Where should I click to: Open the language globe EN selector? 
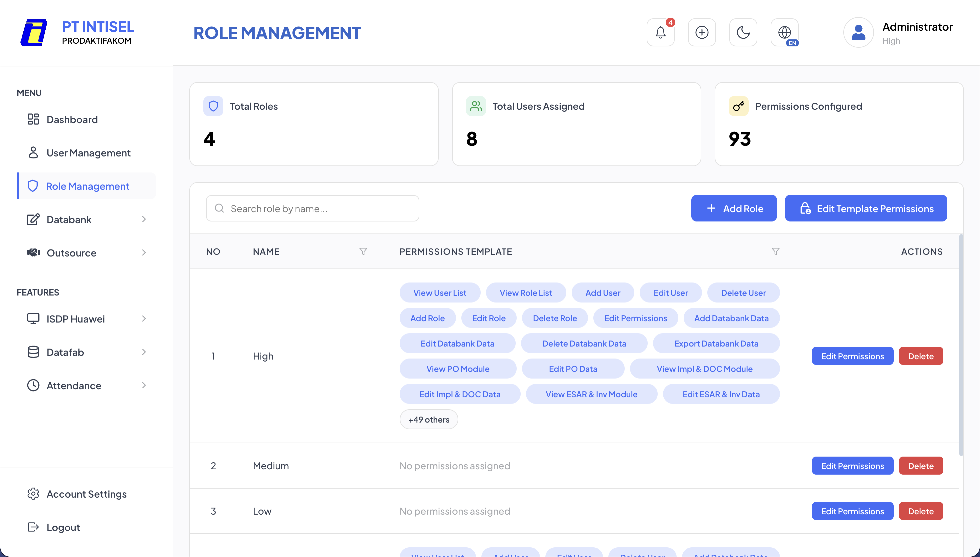pyautogui.click(x=784, y=32)
